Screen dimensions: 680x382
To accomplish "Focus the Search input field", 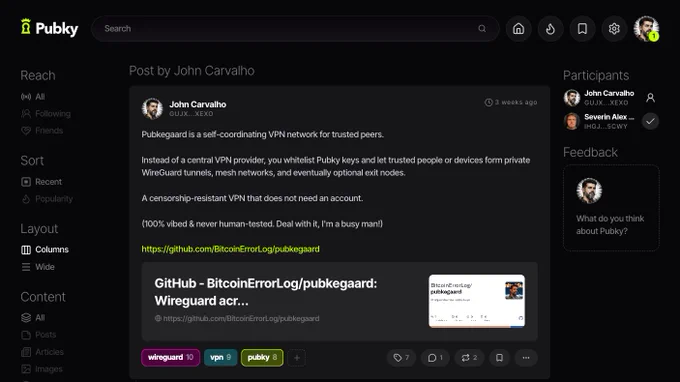I will 295,29.
